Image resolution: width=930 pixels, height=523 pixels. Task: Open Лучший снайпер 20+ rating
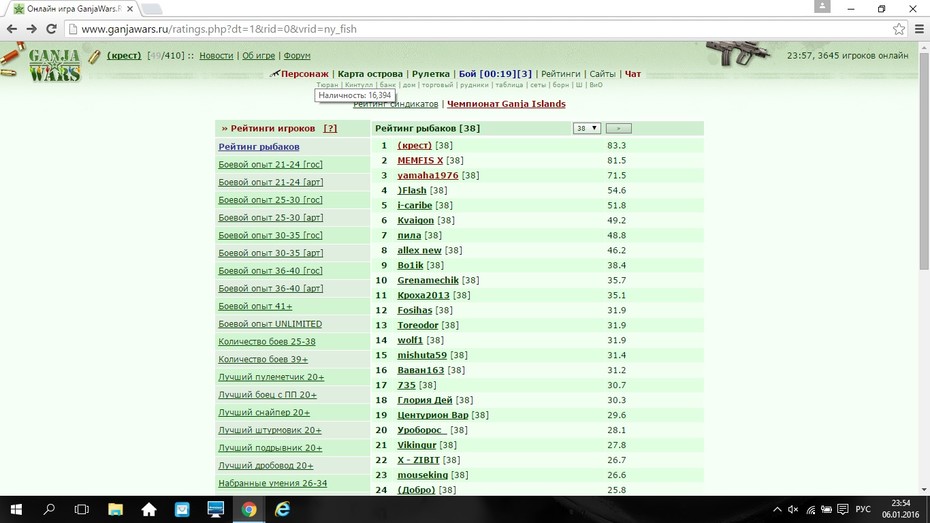[x=264, y=412]
